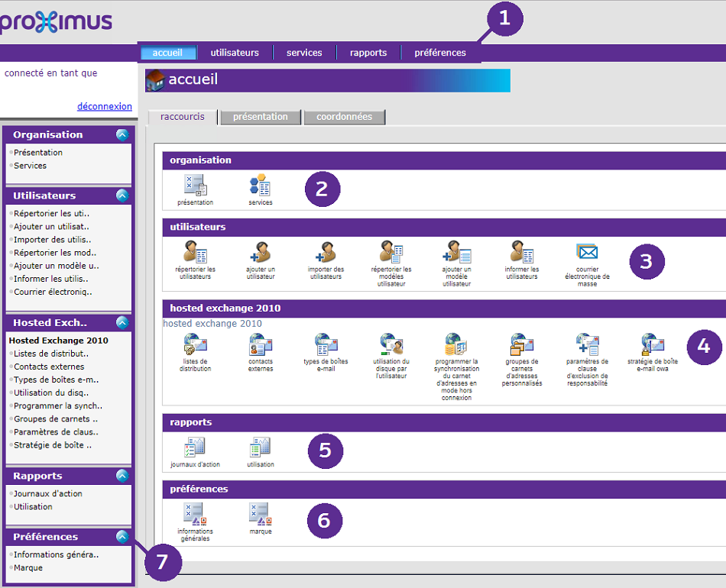The width and height of the screenshot is (726, 588).
Task: Click the déconnexion link
Action: [x=105, y=107]
